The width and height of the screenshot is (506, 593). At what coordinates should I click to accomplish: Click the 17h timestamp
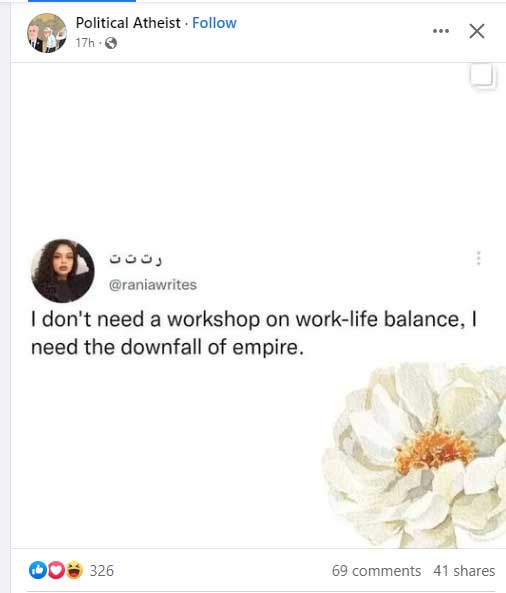pos(85,43)
